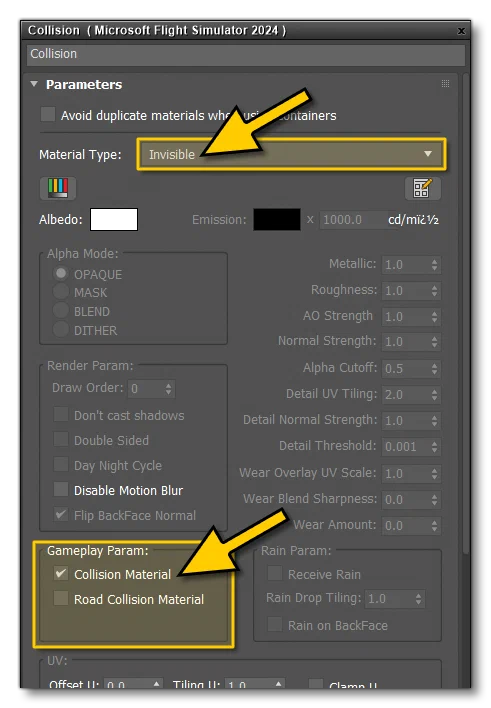Open the Material Type dropdown
Image resolution: width=491 pixels, height=708 pixels.
click(291, 154)
